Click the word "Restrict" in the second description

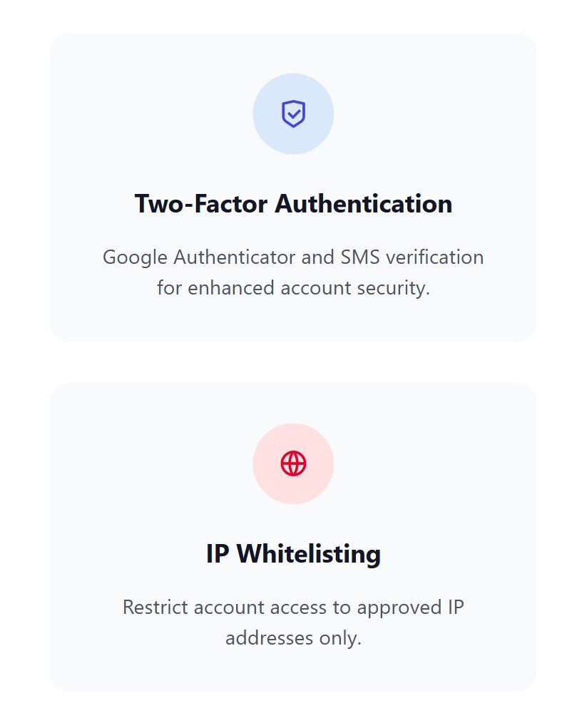click(155, 607)
